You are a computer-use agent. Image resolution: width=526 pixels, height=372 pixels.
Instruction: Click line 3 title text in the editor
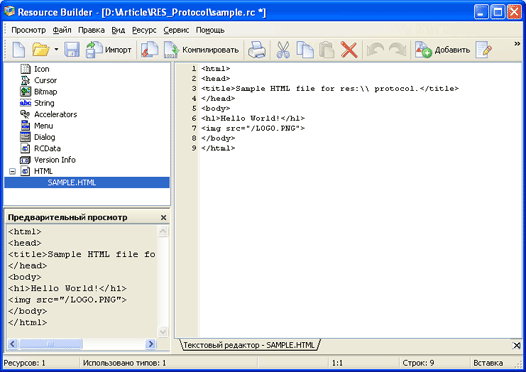point(330,89)
